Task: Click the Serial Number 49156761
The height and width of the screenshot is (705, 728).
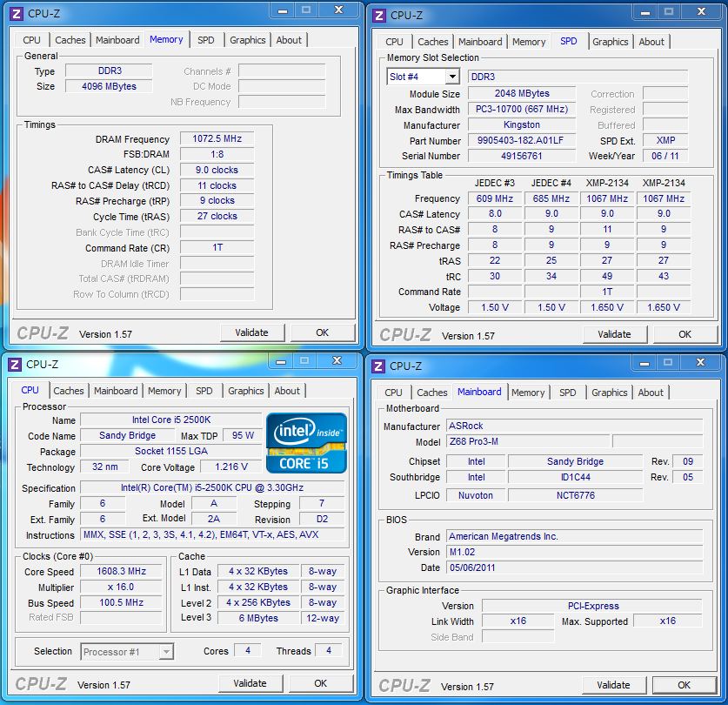Action: click(x=522, y=156)
